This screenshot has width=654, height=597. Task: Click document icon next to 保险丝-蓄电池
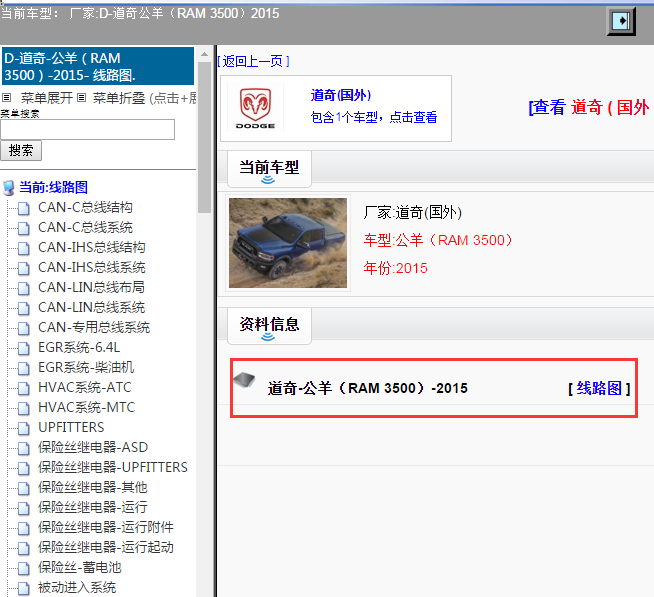click(24, 568)
